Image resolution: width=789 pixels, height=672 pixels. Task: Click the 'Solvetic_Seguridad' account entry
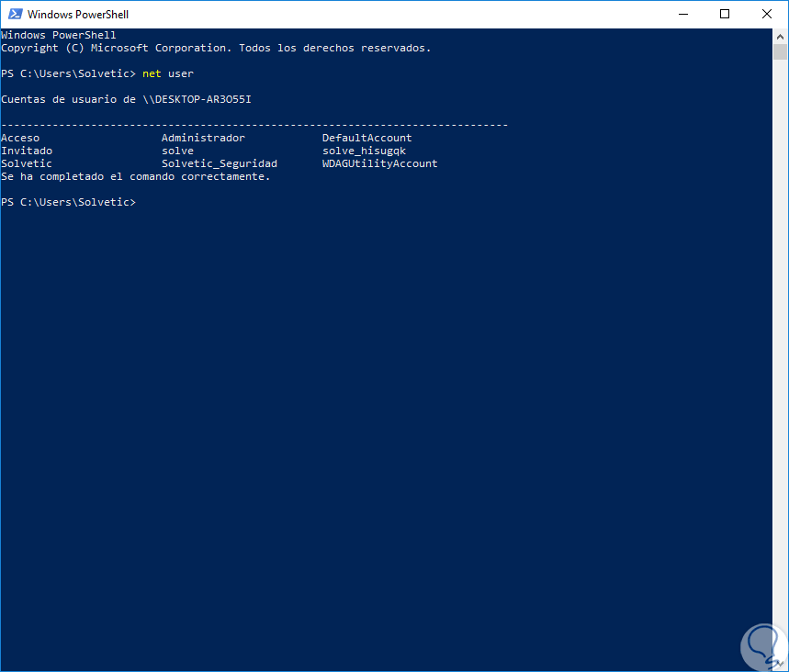(x=220, y=163)
